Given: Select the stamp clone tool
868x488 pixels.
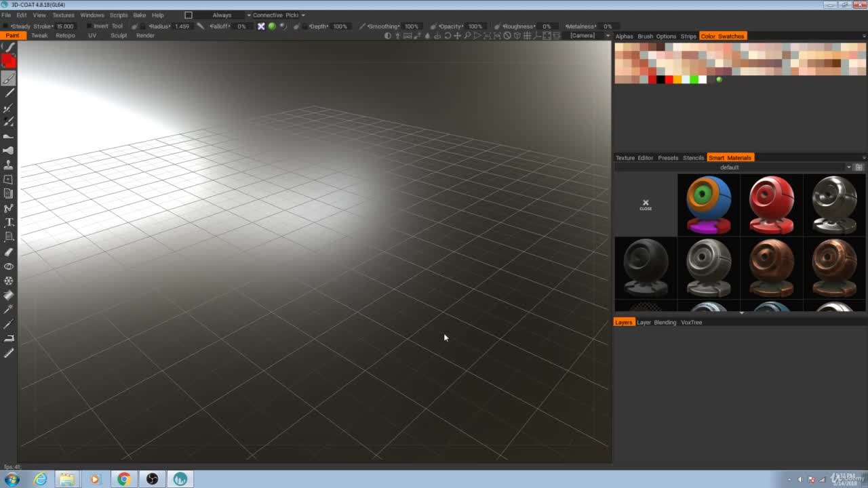Looking at the screenshot, I should [9, 165].
